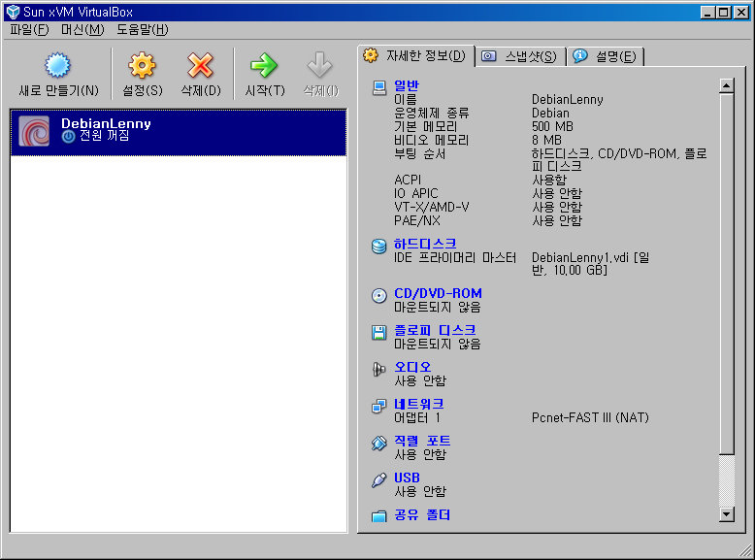This screenshot has height=560, width=755.
Task: Click the Debian swirl icon in VM list
Action: [34, 131]
